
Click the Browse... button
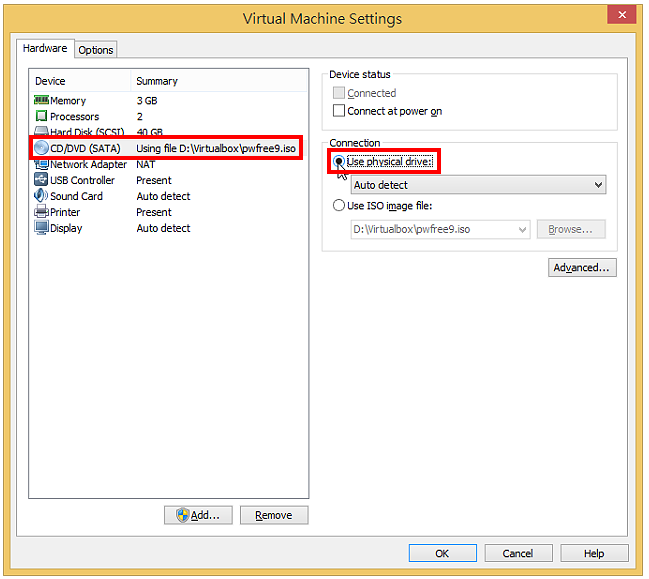click(x=573, y=230)
